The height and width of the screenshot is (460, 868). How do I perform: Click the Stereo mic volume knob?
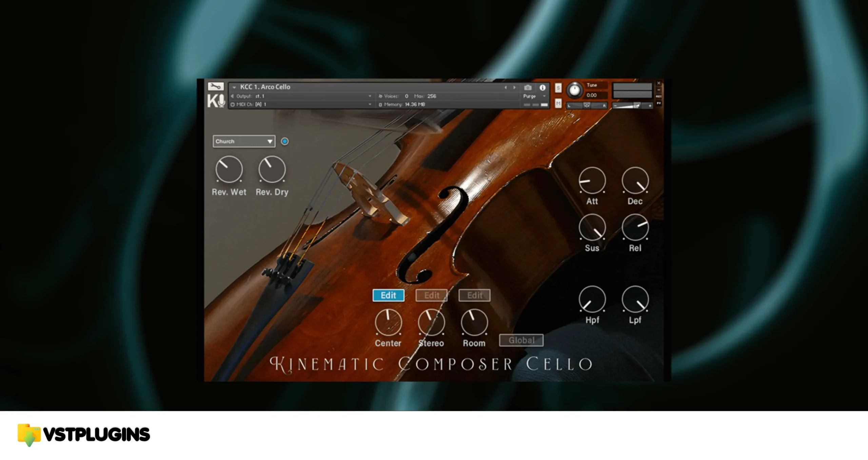coord(431,322)
